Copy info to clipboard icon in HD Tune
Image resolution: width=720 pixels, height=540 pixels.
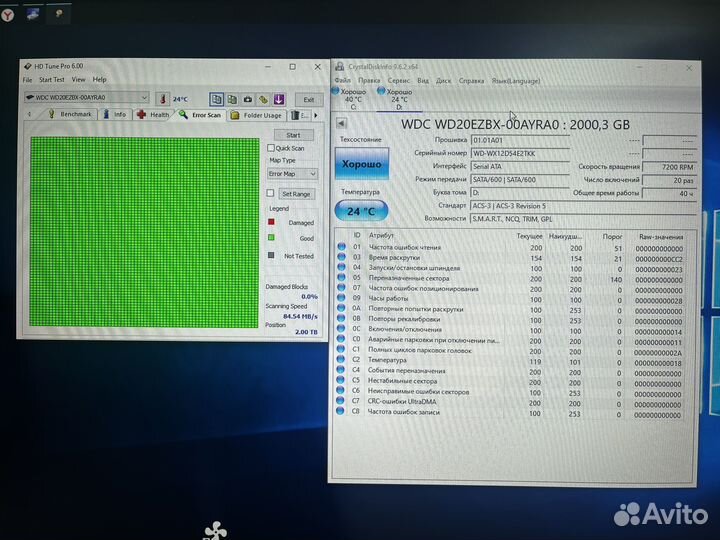[217, 99]
